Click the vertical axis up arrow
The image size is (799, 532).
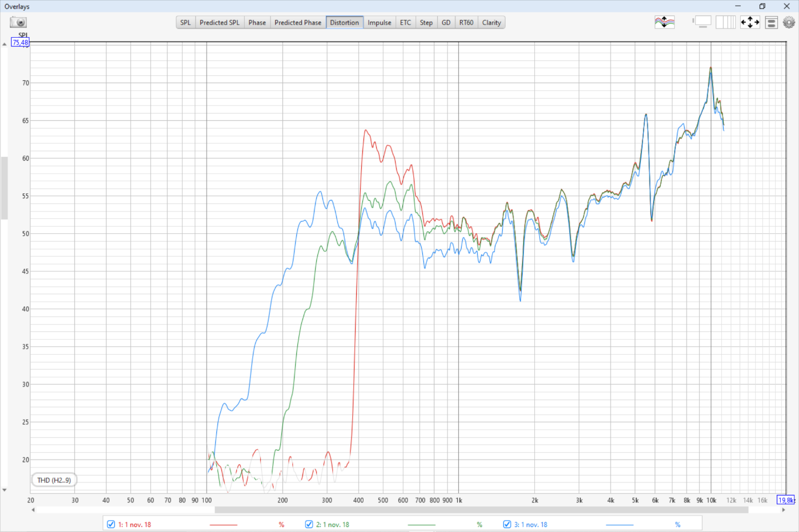pos(5,44)
